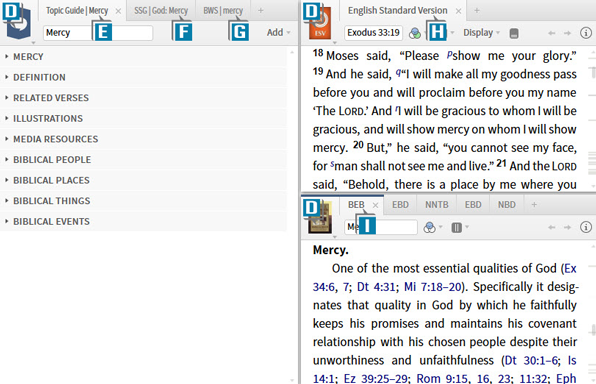Expand the BIBLICAL PLACES section

144,180
